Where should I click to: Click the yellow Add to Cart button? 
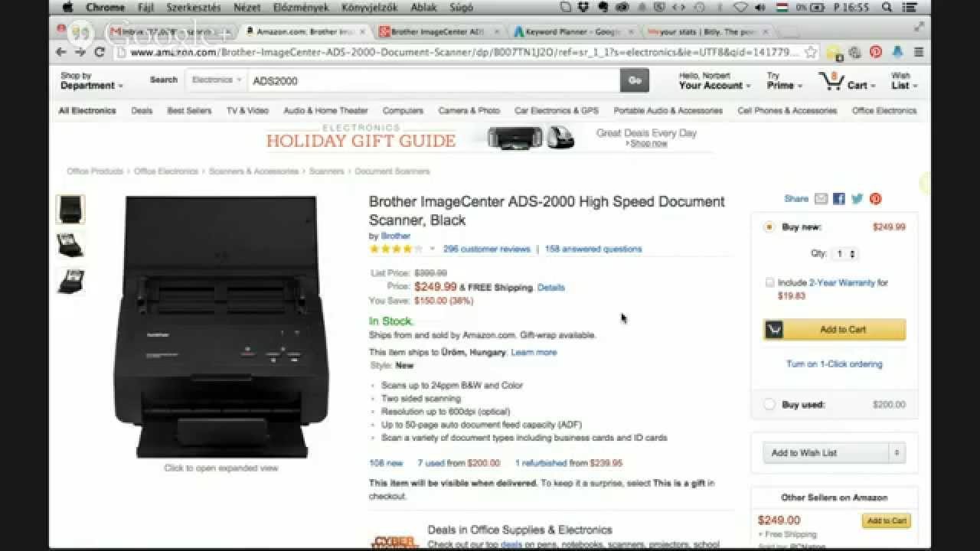point(835,330)
